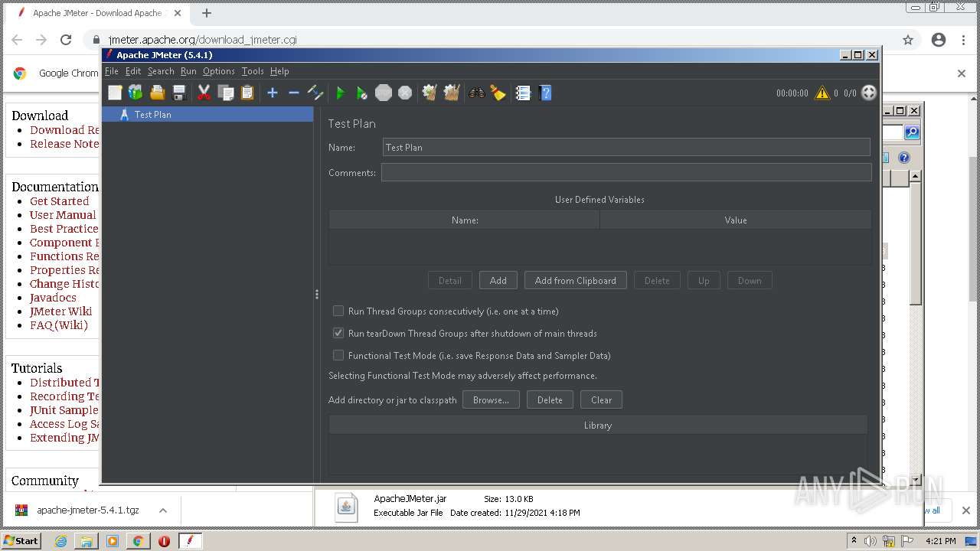Open Help with the question mark icon
The width and height of the screenshot is (980, 551).
coord(544,93)
